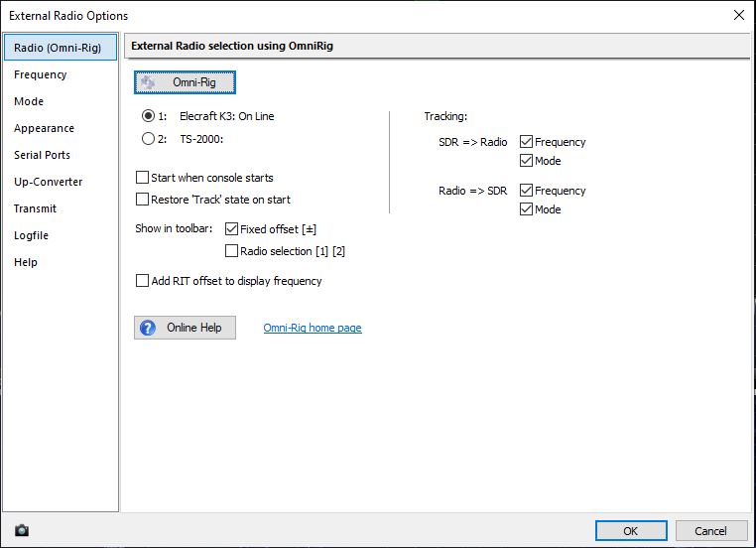Viewport: 756px width, 548px height.
Task: Go to Appearance settings
Action: [44, 128]
